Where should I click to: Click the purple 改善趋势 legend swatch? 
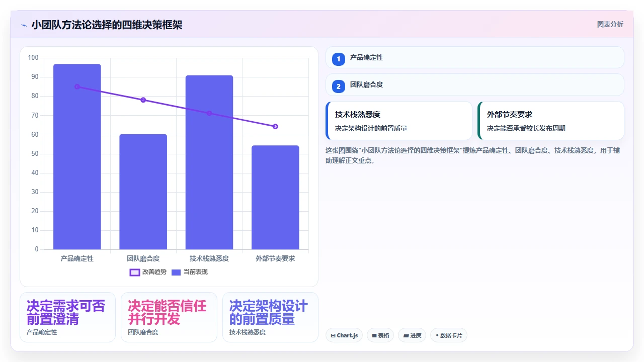(135, 272)
